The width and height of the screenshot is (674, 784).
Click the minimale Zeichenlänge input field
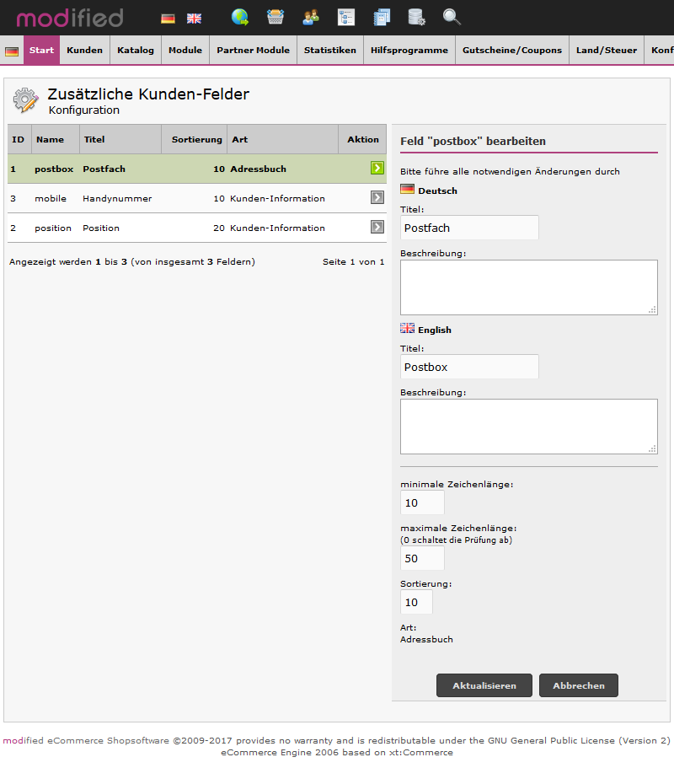click(422, 502)
